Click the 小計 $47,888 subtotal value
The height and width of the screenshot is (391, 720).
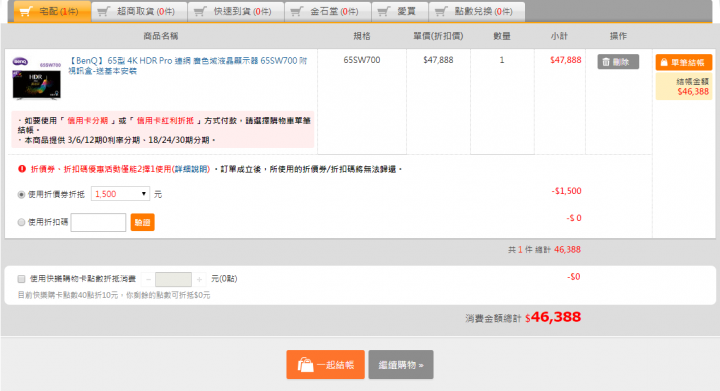(566, 60)
